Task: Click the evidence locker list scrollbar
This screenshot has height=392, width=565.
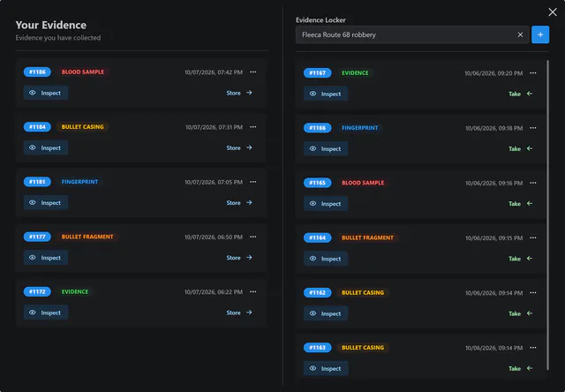Action: tap(547, 215)
